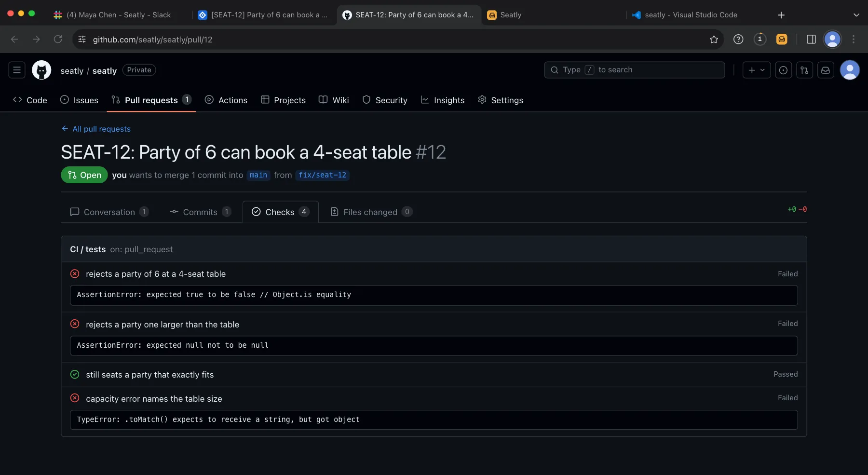View site information for github.com
This screenshot has height=475, width=868.
(82, 40)
